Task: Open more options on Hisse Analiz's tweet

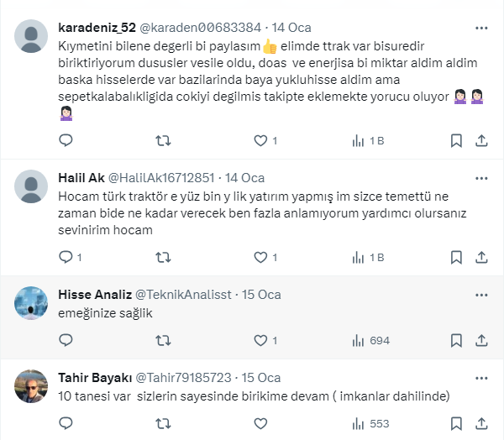Action: point(481,295)
